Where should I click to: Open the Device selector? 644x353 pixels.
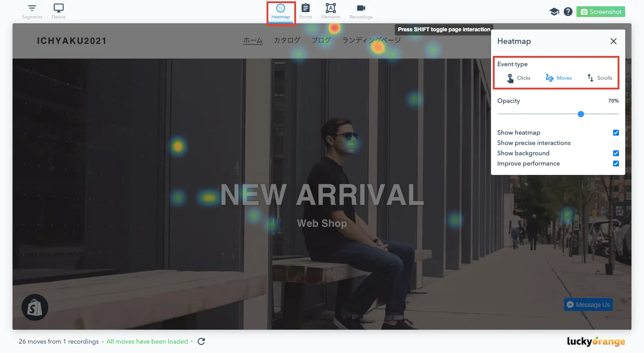(x=59, y=12)
